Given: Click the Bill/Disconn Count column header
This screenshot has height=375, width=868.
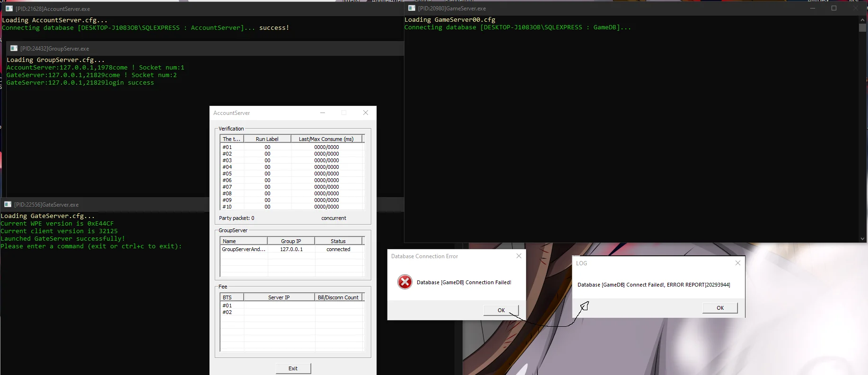Looking at the screenshot, I should tap(338, 297).
